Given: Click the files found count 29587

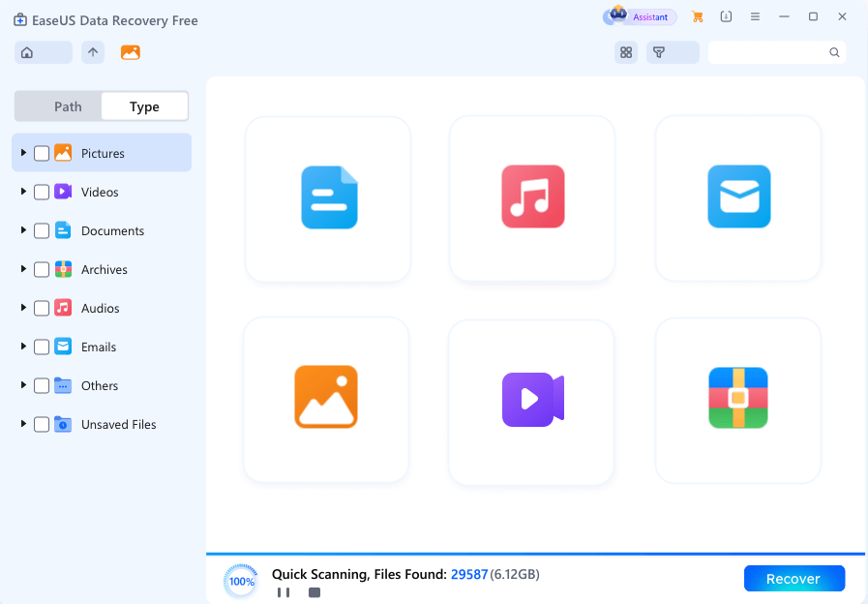Looking at the screenshot, I should pyautogui.click(x=469, y=575).
